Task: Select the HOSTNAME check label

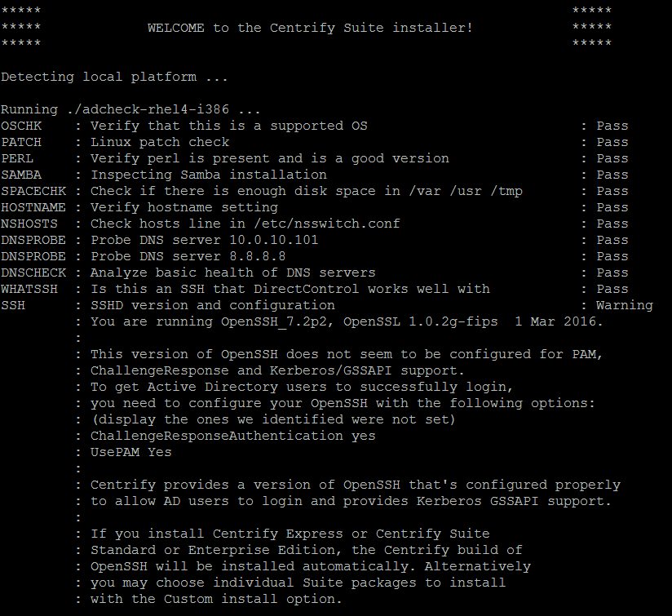Action: coord(33,207)
